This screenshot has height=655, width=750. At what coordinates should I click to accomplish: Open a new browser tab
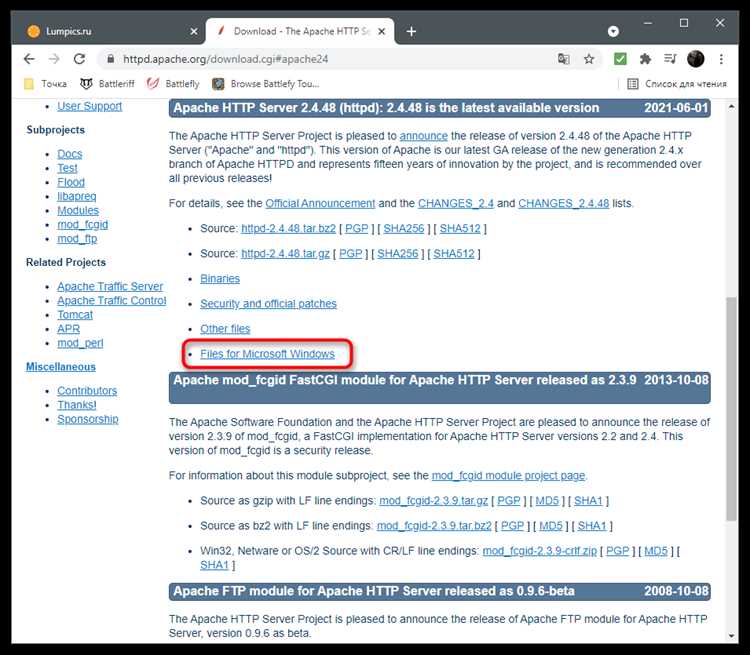(411, 32)
